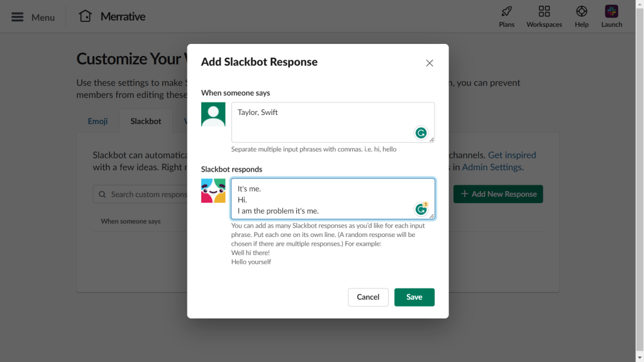Switch to the Emoji tab

tap(97, 121)
